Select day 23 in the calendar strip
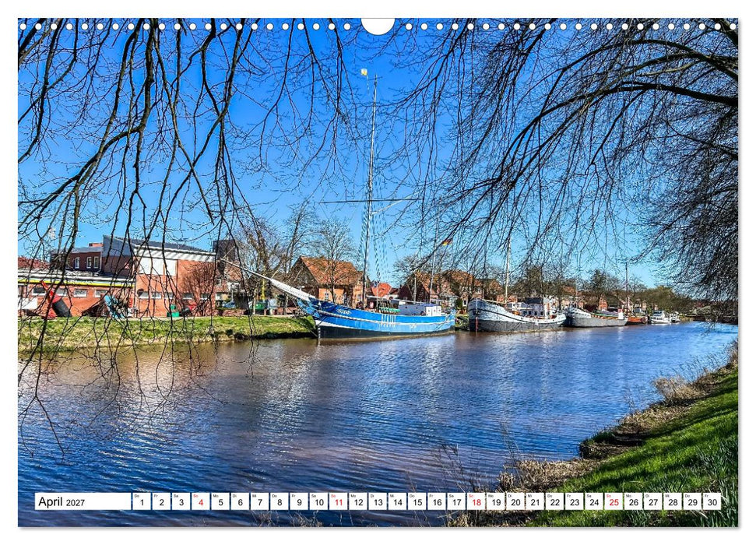Screen dimensions: 756x545 pyautogui.click(x=575, y=501)
